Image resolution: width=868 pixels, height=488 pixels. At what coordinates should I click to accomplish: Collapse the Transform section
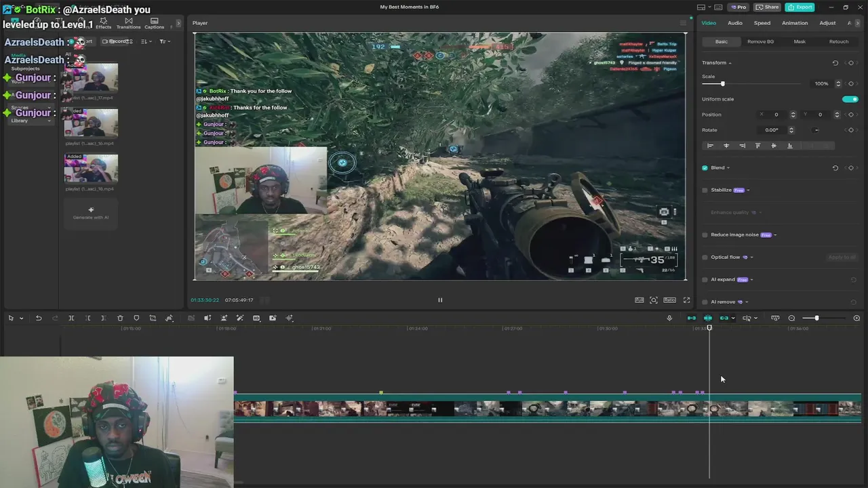[730, 63]
